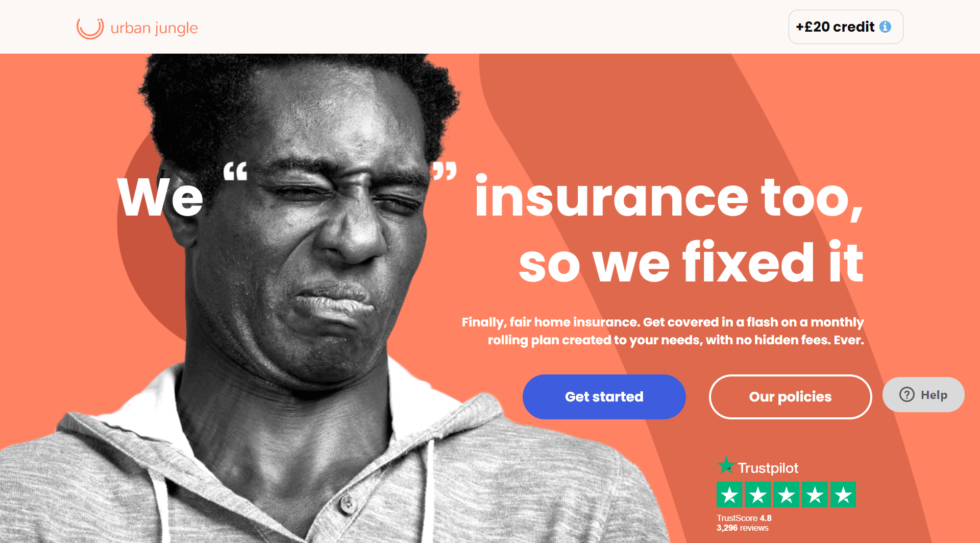Screen dimensions: 980x543
Task: Open the Help widget
Action: click(x=923, y=394)
